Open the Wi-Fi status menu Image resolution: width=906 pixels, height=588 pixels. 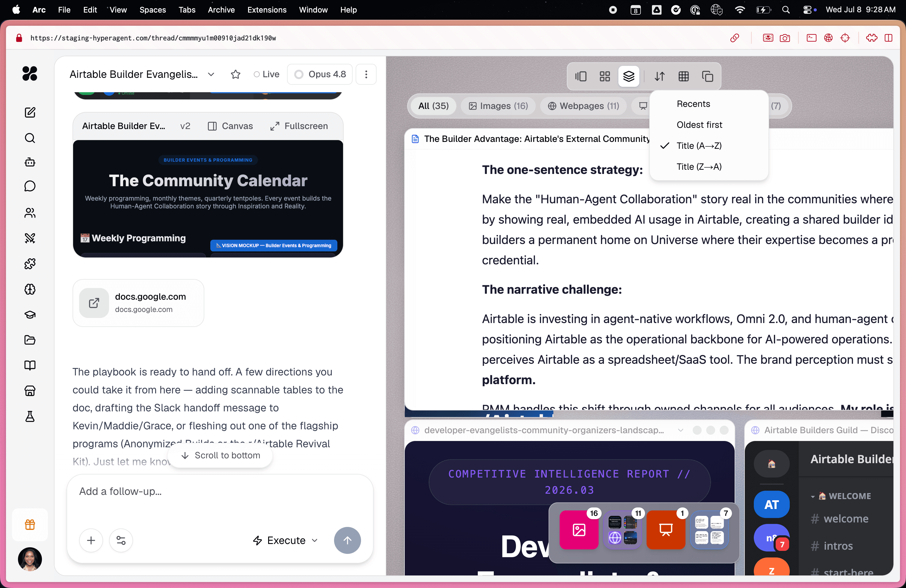click(739, 10)
